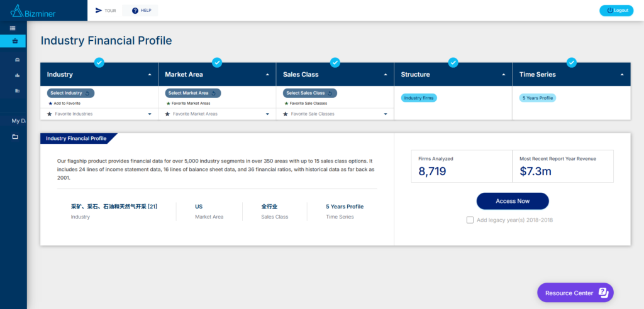The image size is (644, 309).
Task: Click the building icon in sidebar
Action: (x=17, y=91)
